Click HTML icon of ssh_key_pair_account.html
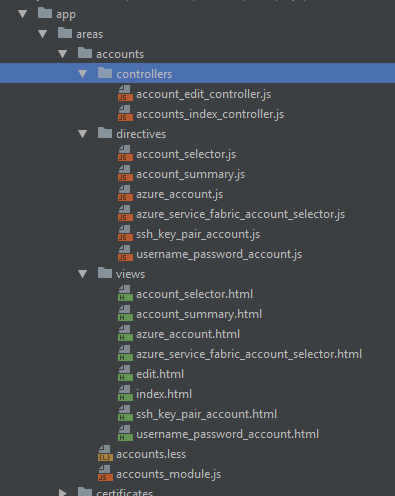Viewport: 395px width, 496px height. click(125, 413)
